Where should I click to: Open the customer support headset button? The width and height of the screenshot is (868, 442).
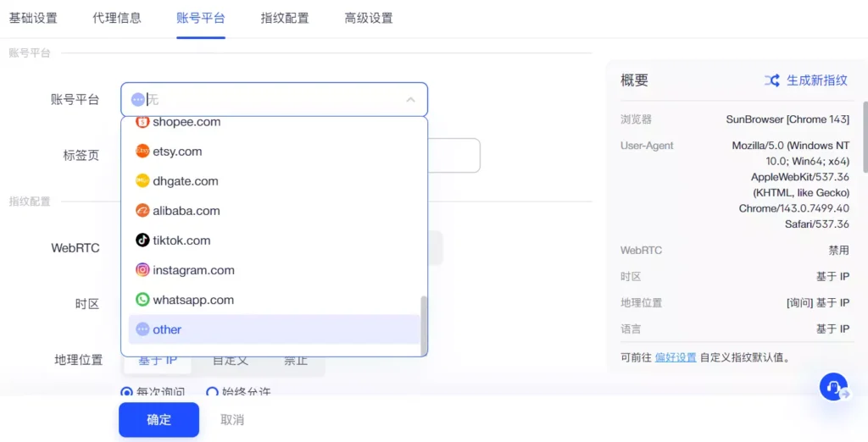tap(834, 387)
